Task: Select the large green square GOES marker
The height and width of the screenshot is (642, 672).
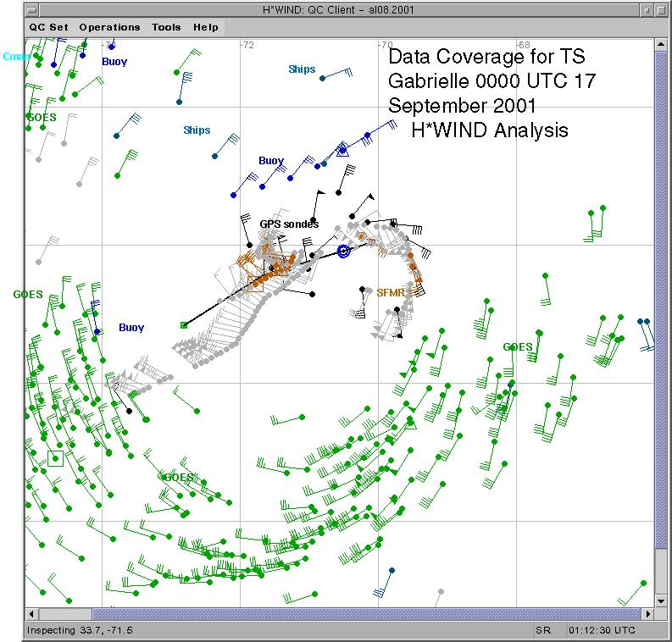Action: point(56,458)
